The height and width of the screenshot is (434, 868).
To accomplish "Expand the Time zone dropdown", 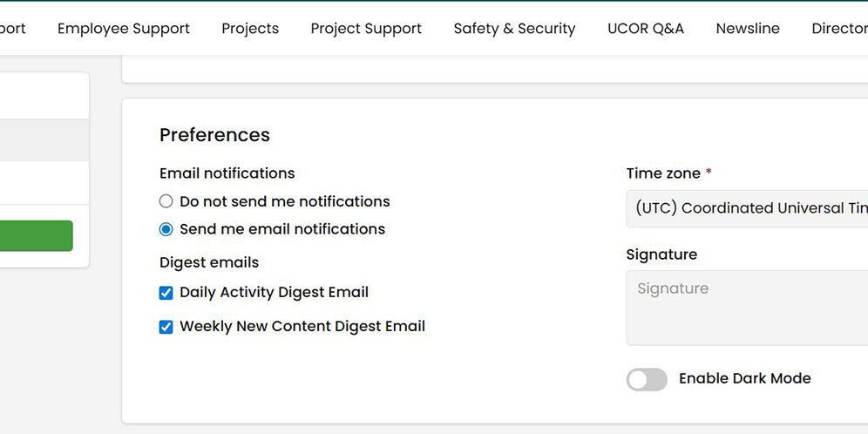I will click(747, 208).
